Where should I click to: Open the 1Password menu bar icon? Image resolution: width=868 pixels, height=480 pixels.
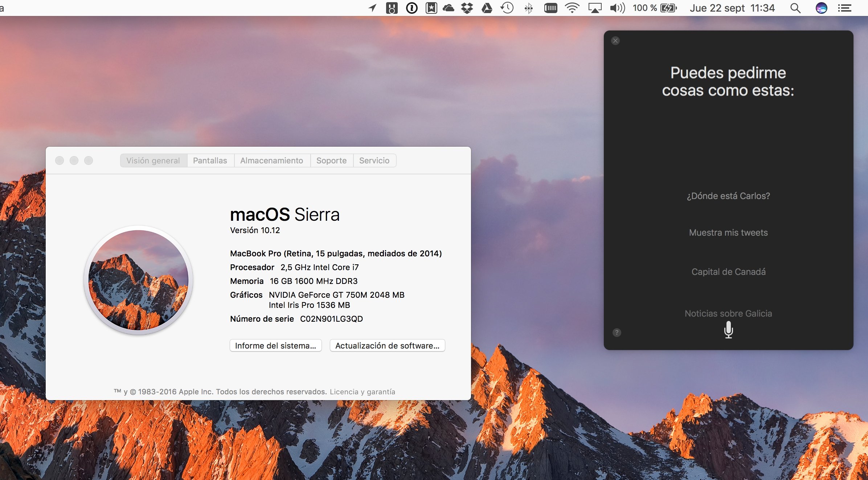(412, 8)
